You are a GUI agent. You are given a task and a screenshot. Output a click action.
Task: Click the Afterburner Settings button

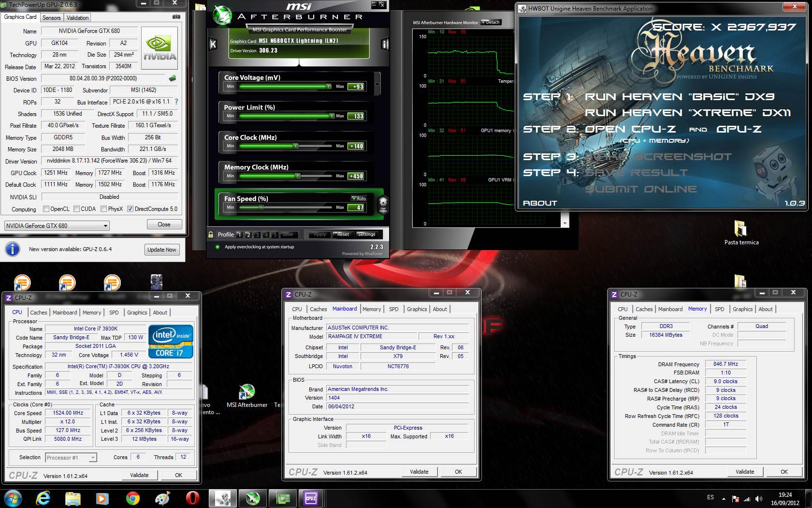pos(366,234)
